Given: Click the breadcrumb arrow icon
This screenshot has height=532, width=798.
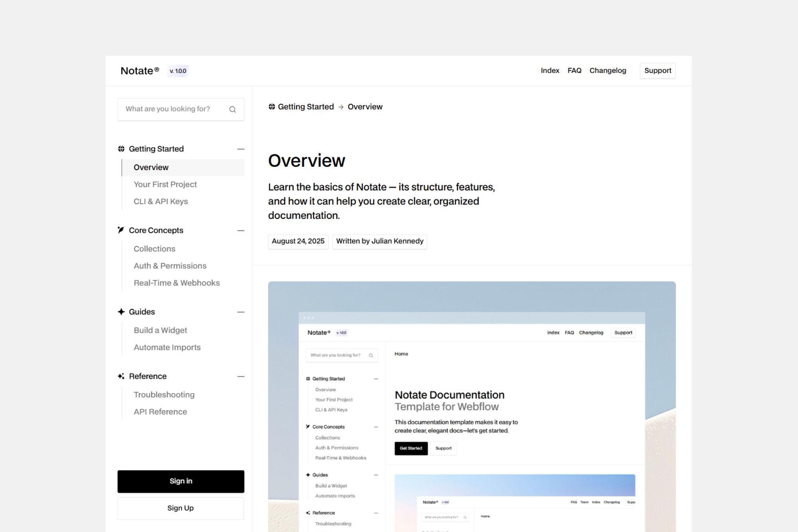Looking at the screenshot, I should coord(341,107).
